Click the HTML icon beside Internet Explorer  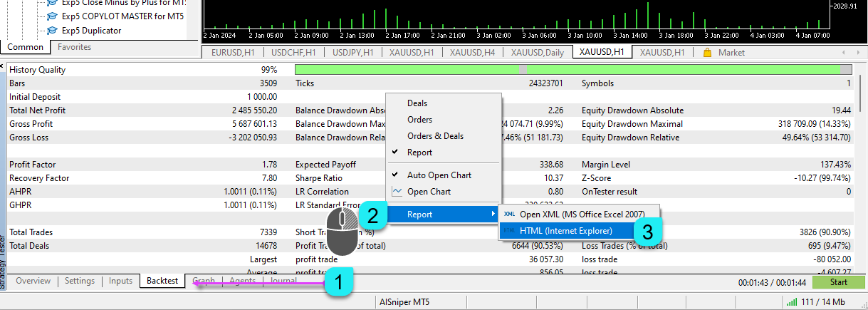(509, 231)
